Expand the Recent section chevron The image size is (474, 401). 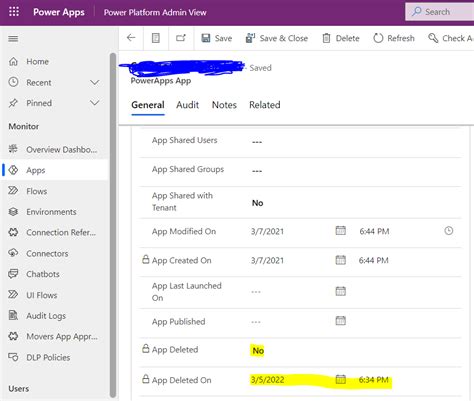[95, 82]
